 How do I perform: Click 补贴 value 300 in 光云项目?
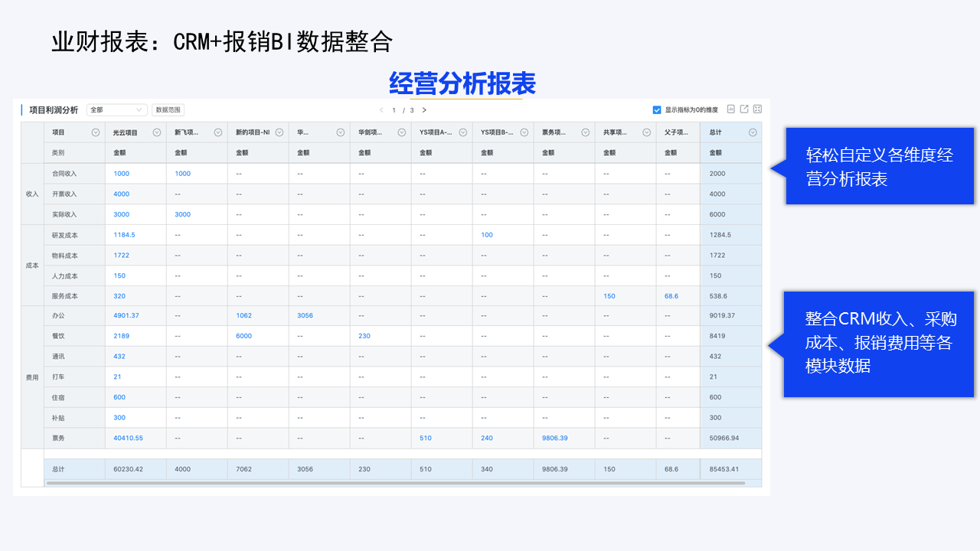click(119, 418)
